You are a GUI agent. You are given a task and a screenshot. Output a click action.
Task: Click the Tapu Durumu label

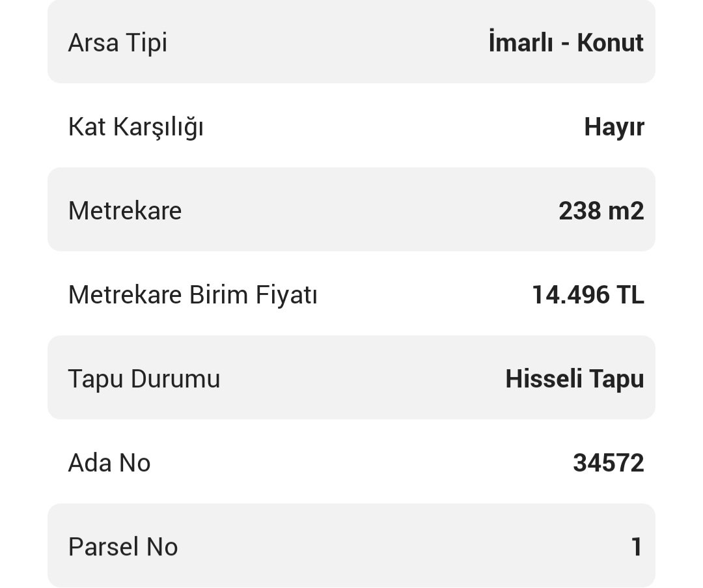[144, 378]
